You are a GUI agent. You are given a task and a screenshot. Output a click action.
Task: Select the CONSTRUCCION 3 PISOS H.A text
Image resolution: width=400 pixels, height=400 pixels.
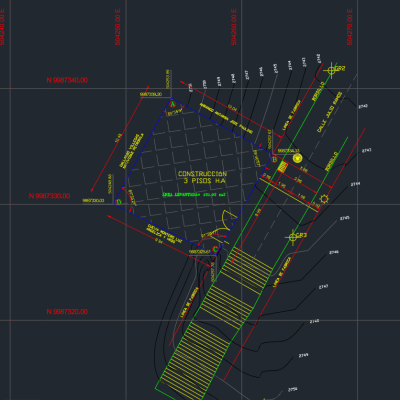(x=202, y=177)
